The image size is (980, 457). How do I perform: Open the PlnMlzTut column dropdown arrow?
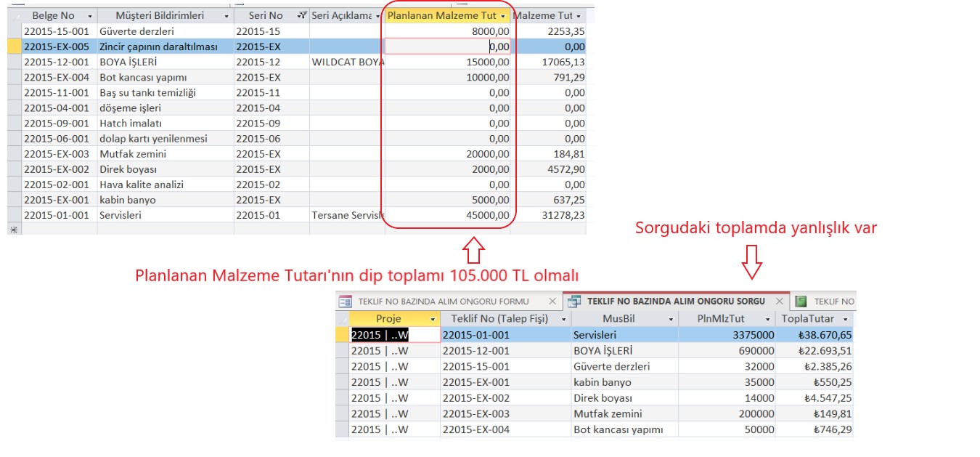(767, 319)
